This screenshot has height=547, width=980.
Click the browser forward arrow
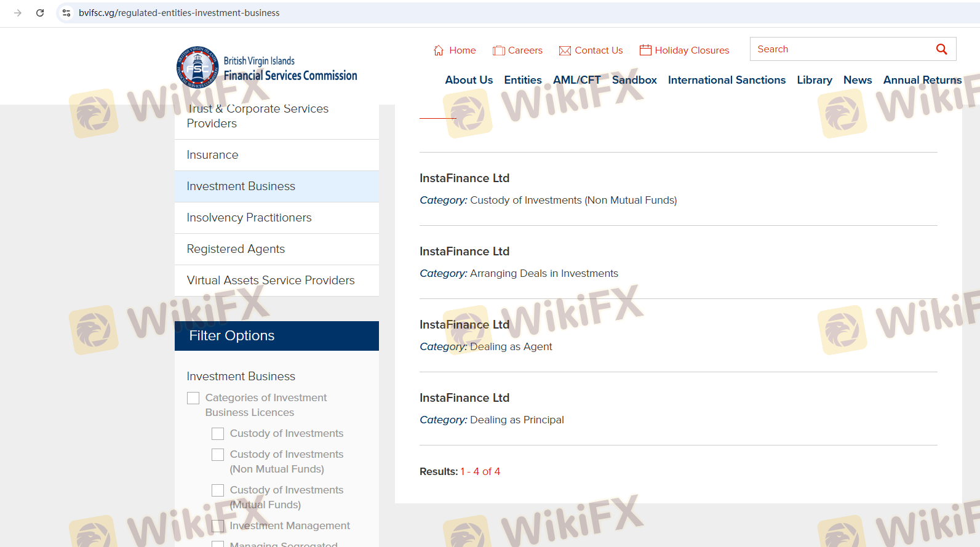[x=18, y=13]
